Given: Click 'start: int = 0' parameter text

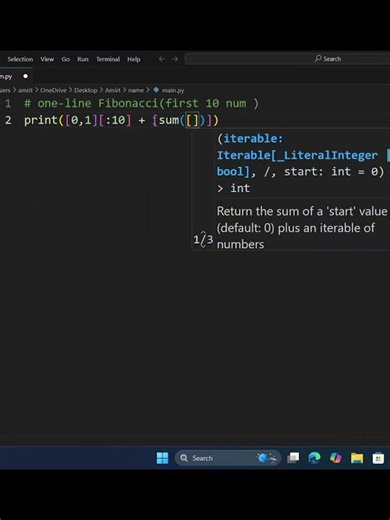Looking at the screenshot, I should (331, 172).
